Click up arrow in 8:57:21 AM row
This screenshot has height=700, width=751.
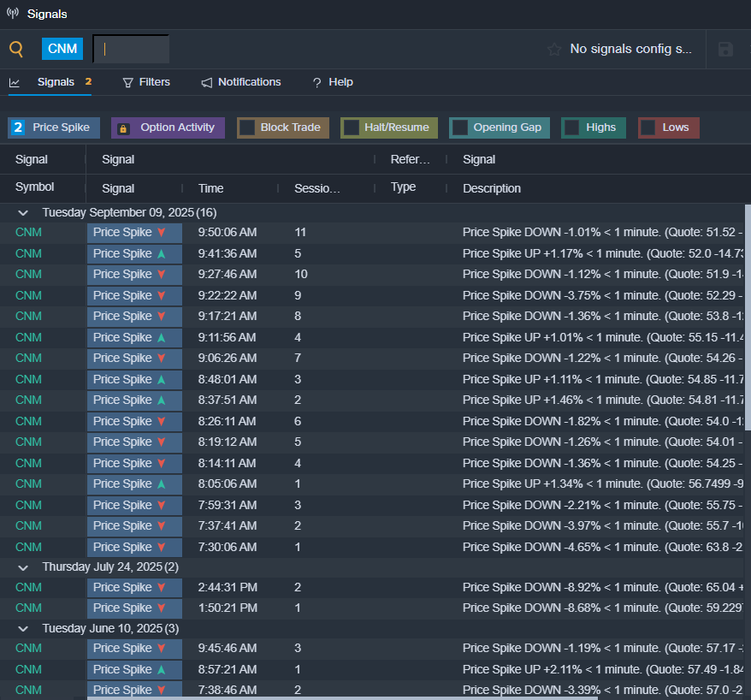pyautogui.click(x=162, y=670)
